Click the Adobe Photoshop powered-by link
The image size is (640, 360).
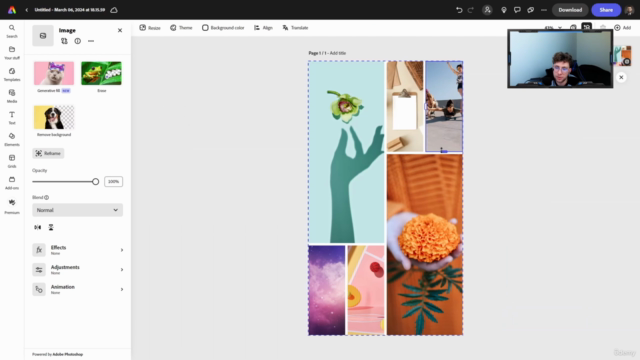pyautogui.click(x=67, y=354)
